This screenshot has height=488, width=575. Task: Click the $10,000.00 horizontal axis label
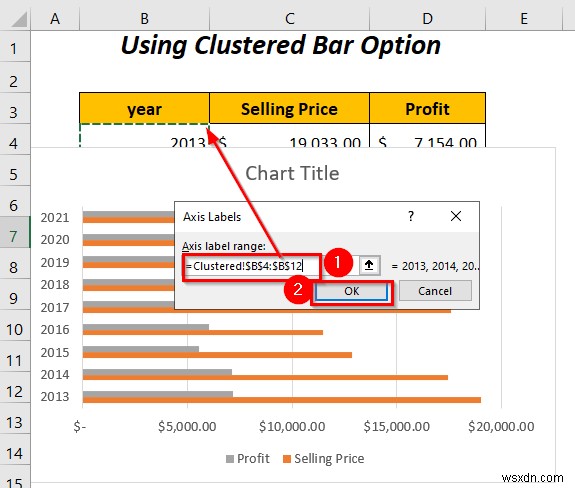pyautogui.click(x=292, y=427)
